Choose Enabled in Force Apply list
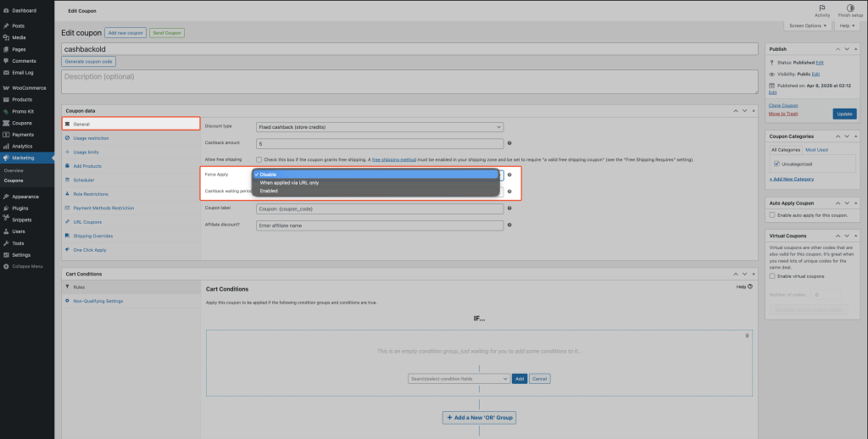 (x=376, y=191)
